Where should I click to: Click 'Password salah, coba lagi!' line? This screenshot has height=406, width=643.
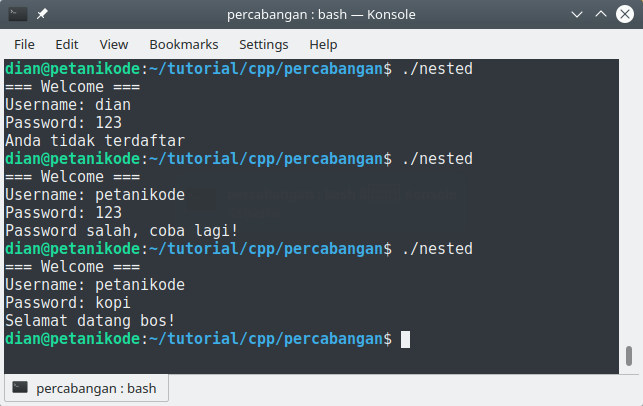click(122, 231)
